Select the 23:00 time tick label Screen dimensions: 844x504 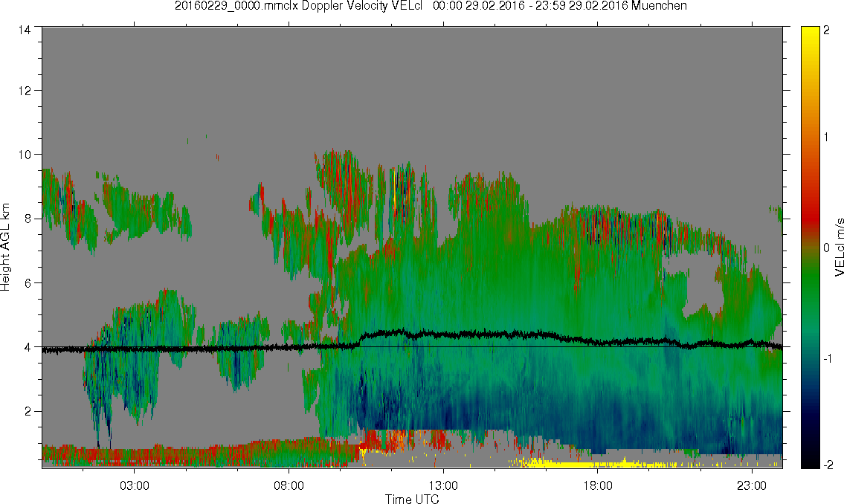tap(752, 485)
